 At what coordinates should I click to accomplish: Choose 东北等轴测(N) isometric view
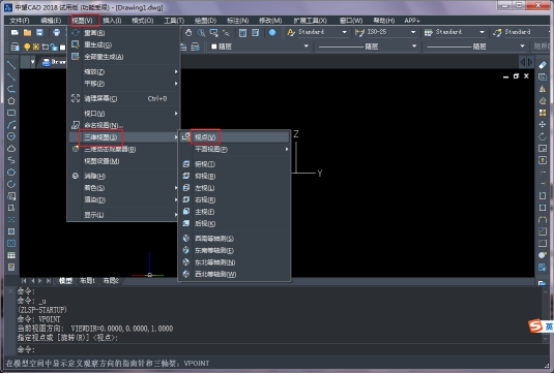pyautogui.click(x=234, y=262)
